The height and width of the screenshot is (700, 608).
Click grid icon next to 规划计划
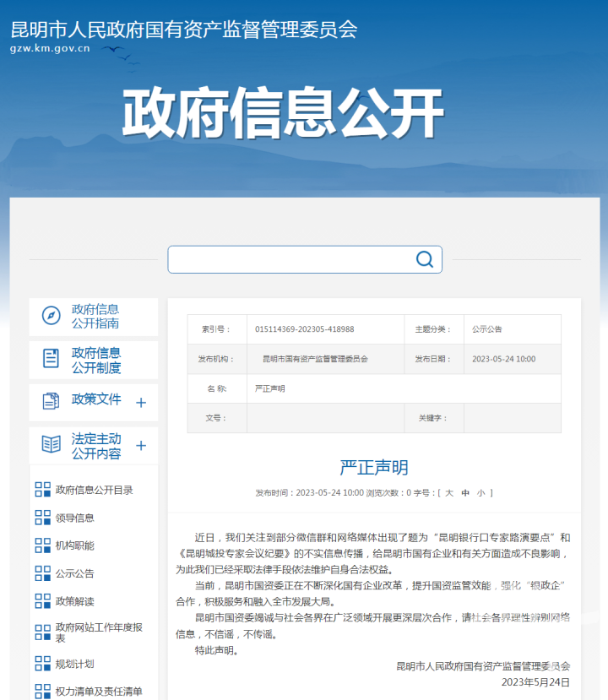point(43,664)
